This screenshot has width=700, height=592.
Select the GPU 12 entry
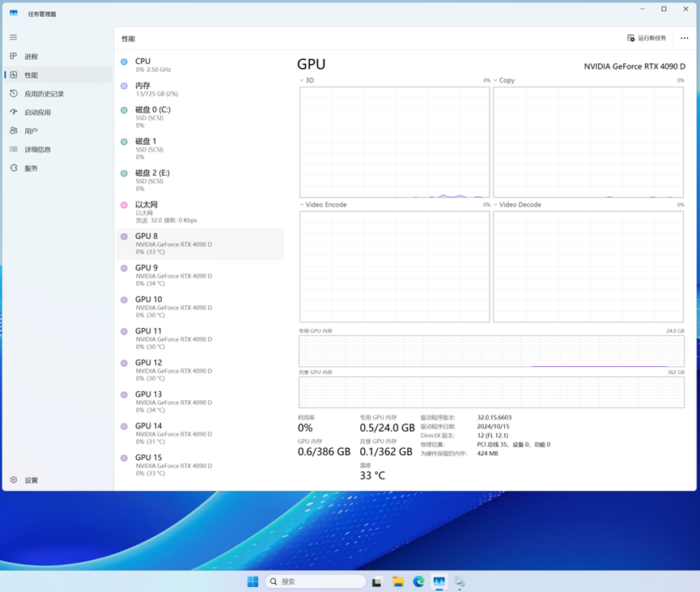click(x=200, y=371)
